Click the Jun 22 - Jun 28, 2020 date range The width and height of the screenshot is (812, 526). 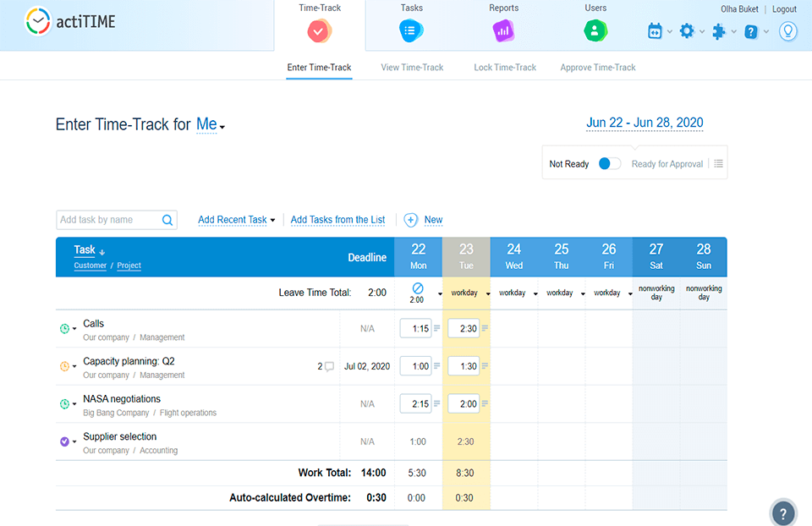[645, 123]
